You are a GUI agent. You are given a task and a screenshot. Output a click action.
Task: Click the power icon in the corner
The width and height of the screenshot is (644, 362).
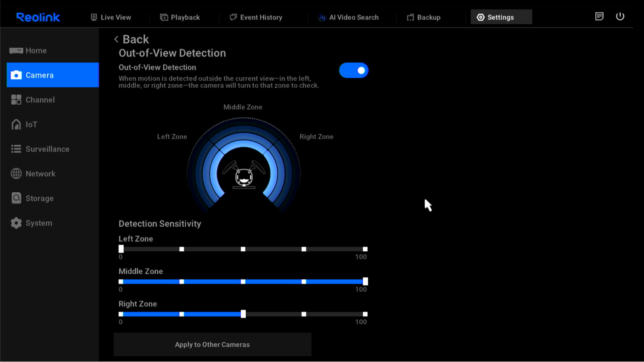(620, 16)
